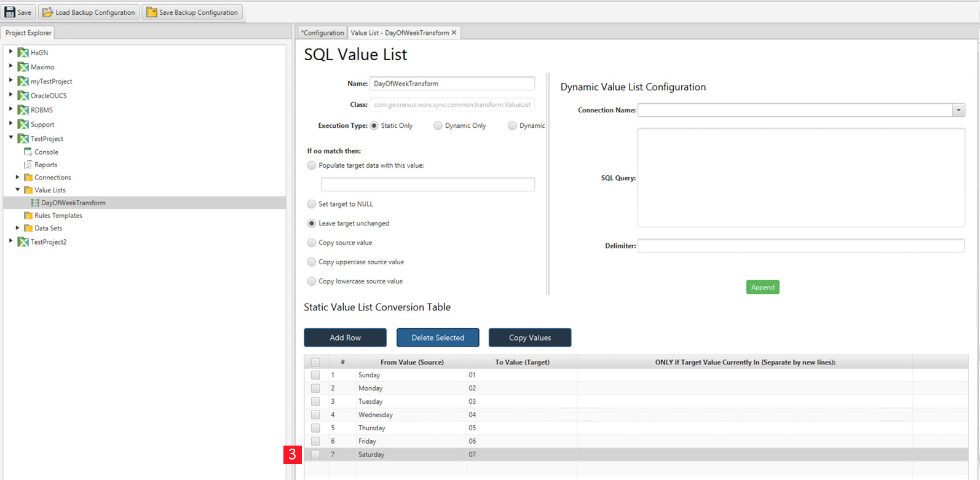Click the OracleOUCS project icon
This screenshot has height=480, width=980.
click(23, 96)
